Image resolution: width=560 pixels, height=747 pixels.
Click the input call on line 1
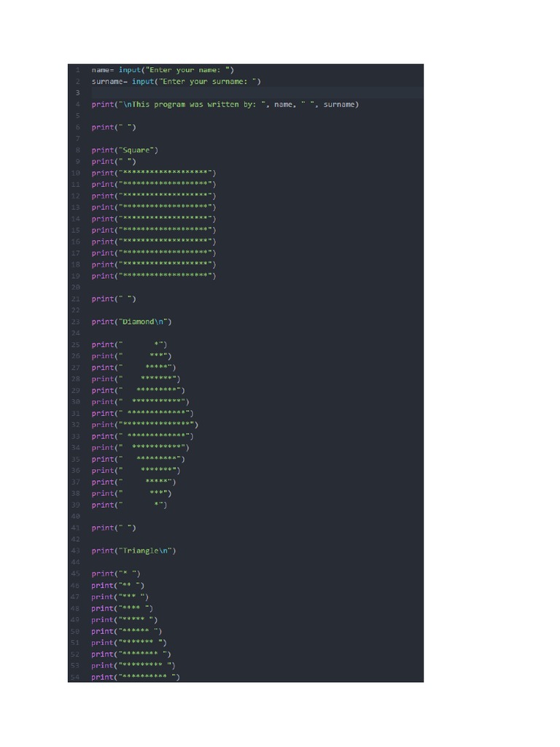pyautogui.click(x=130, y=70)
